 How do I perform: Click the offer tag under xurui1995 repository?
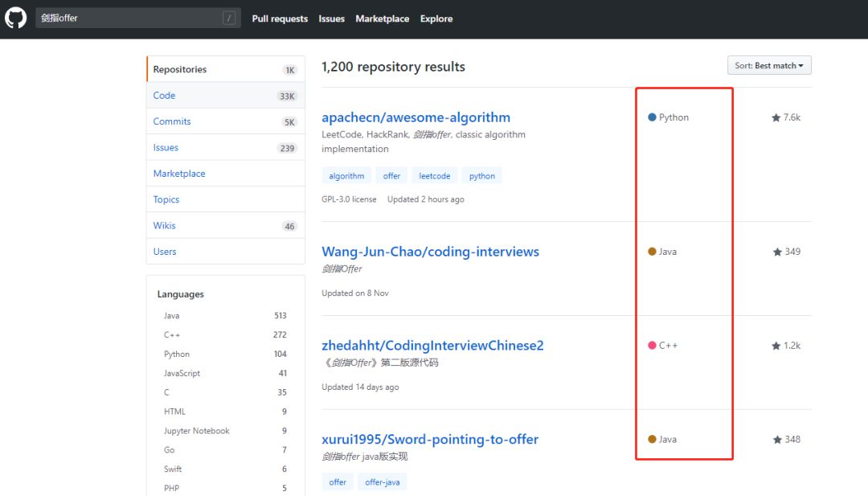[338, 482]
